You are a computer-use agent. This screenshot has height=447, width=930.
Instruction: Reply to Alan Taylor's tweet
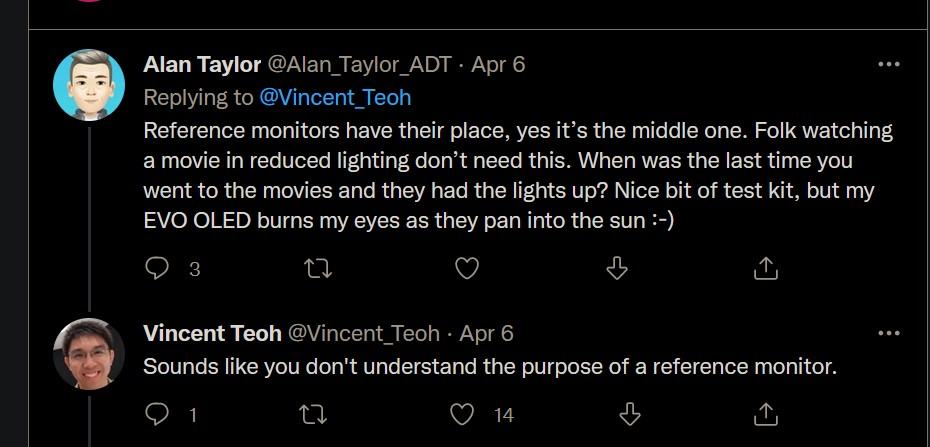click(158, 268)
